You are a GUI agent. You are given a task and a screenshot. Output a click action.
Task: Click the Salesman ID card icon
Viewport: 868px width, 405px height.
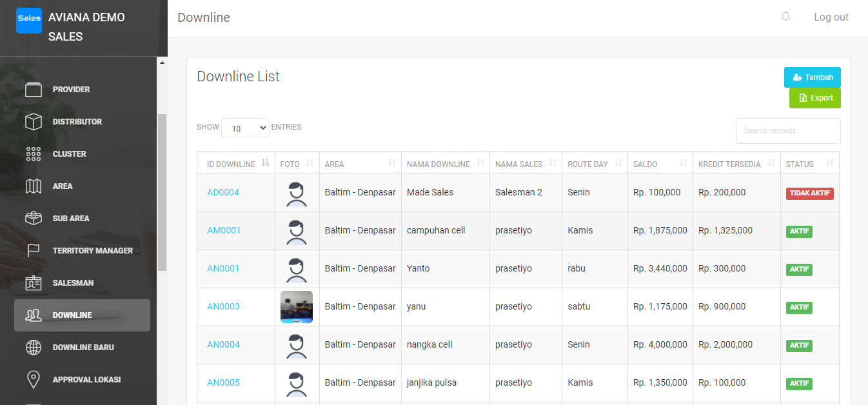coord(34,283)
